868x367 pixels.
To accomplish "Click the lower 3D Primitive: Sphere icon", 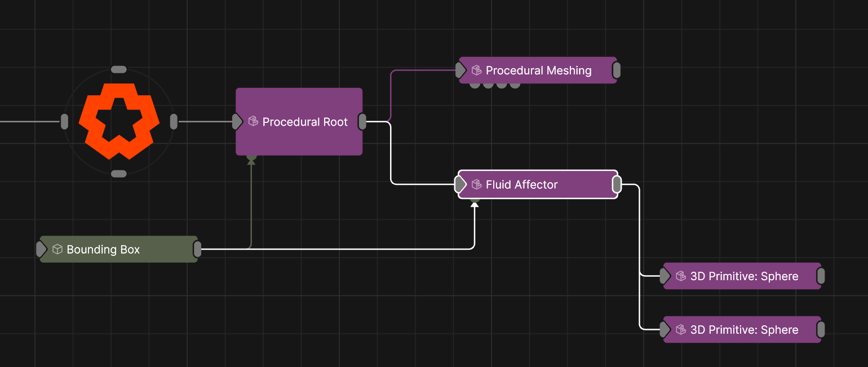I will pos(681,330).
